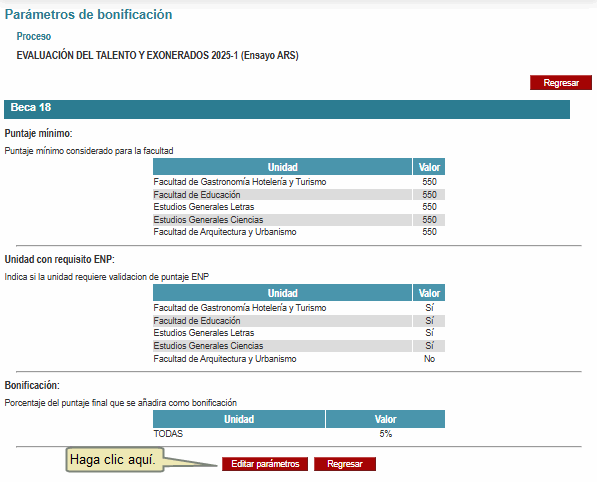Image resolution: width=597 pixels, height=482 pixels.
Task: Click the Valor header in the Puntaje mínimo table
Action: click(x=429, y=167)
